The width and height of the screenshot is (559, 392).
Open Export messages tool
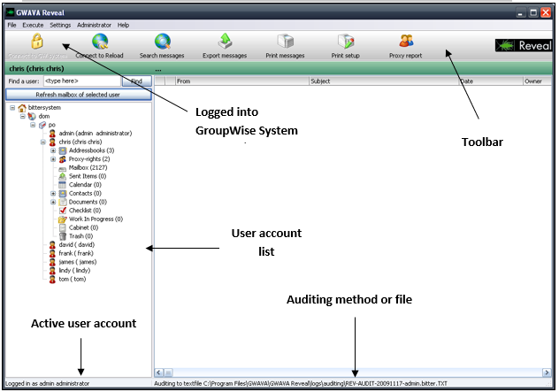pyautogui.click(x=225, y=42)
